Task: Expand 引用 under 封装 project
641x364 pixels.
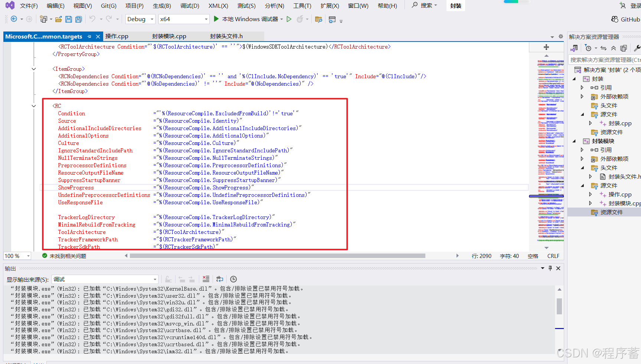Action: pyautogui.click(x=582, y=87)
